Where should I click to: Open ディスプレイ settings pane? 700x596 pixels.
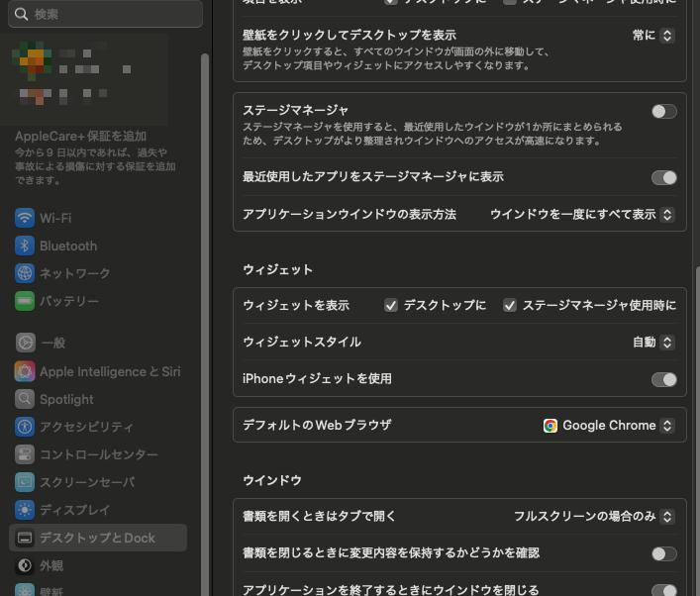[98, 510]
